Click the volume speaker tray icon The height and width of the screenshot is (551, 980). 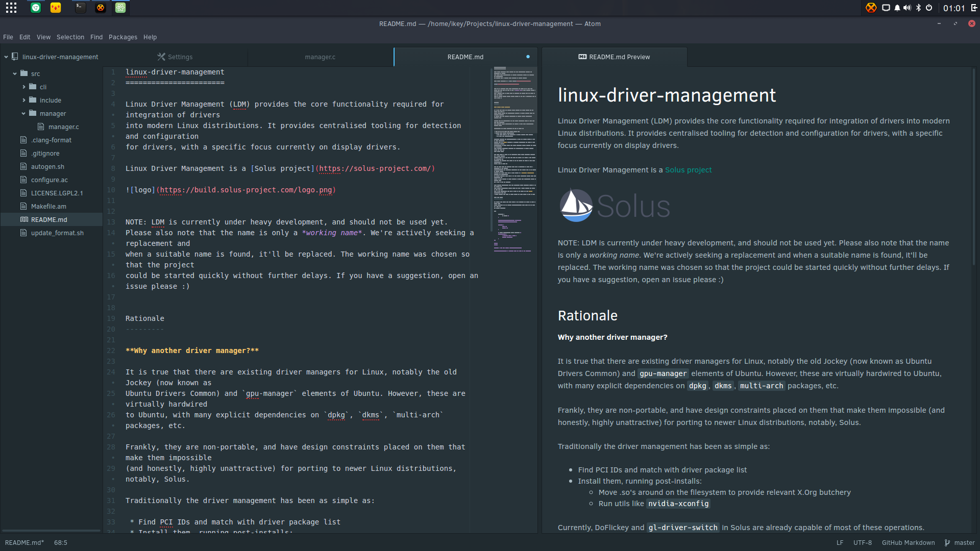[907, 8]
